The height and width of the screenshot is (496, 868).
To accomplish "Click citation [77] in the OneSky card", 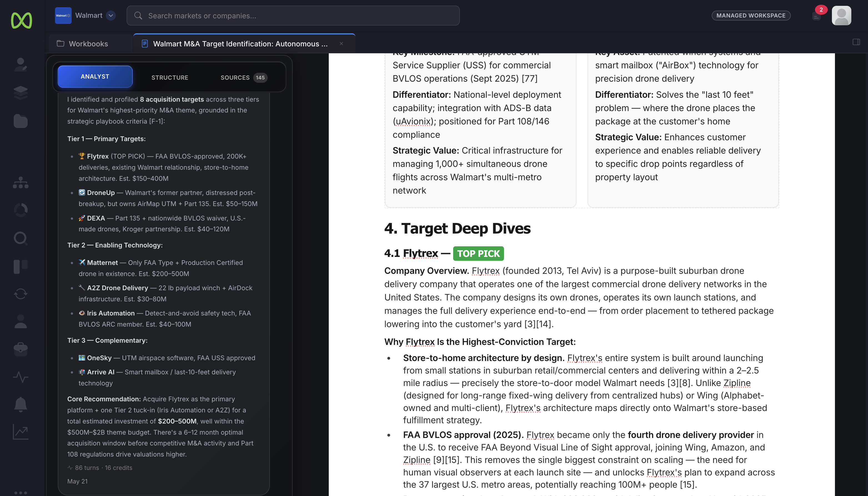I will click(x=530, y=78).
